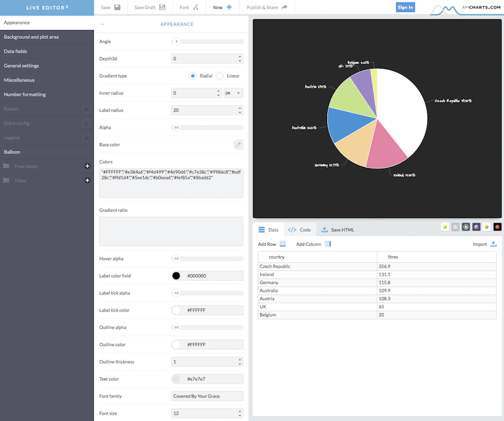This screenshot has width=504, height=421.
Task: Toggle the Export checkbox in sidebar
Action: click(87, 109)
